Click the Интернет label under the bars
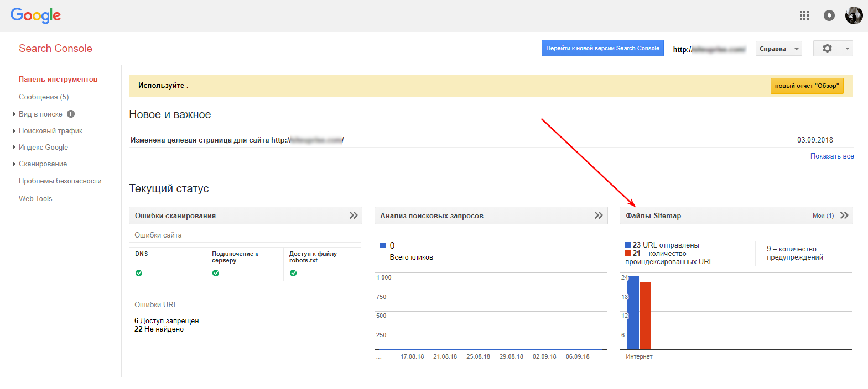Screen dimensions: 868x389 tap(639, 357)
